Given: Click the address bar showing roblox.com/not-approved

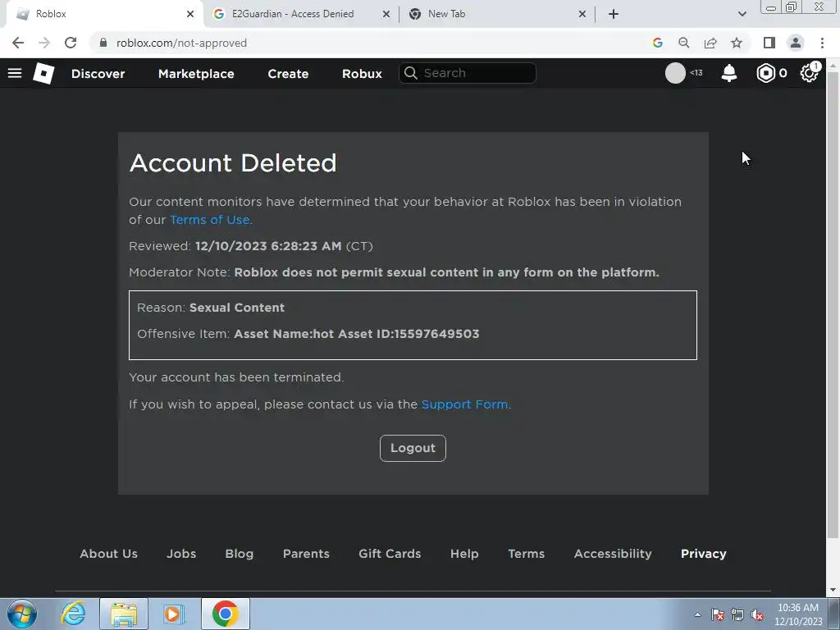Looking at the screenshot, I should pos(370,43).
